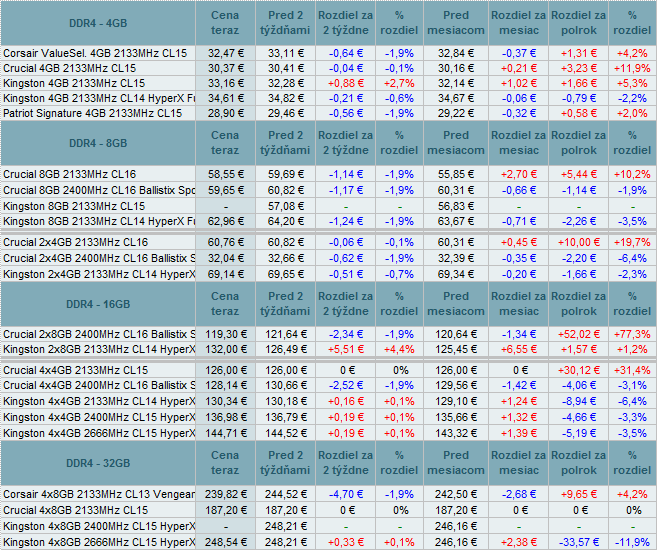Image resolution: width=657 pixels, height=550 pixels.
Task: Click the 132,00 € current price cell
Action: coord(225,349)
